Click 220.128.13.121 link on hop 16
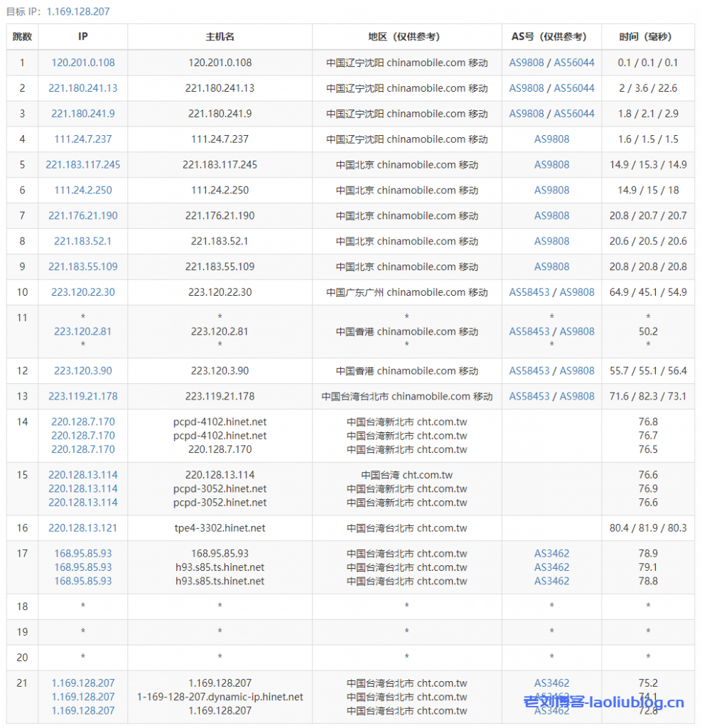Screen dimensions: 702x728 pyautogui.click(x=82, y=528)
